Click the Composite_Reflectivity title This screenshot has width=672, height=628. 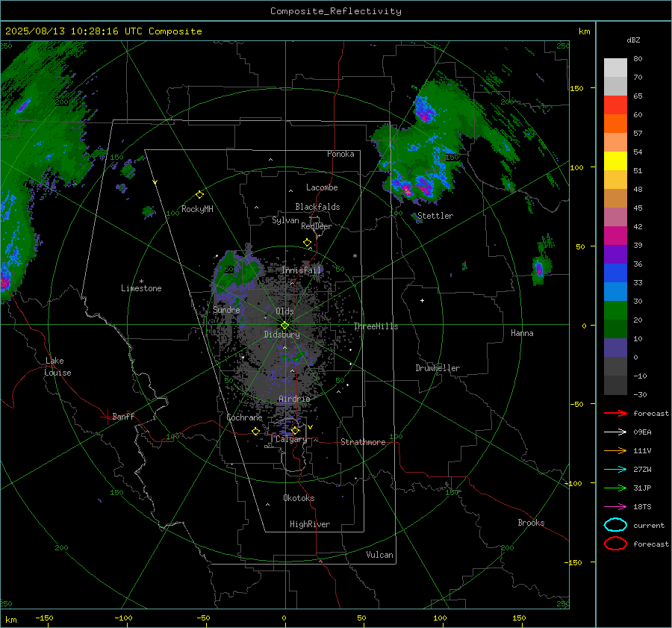tap(336, 11)
